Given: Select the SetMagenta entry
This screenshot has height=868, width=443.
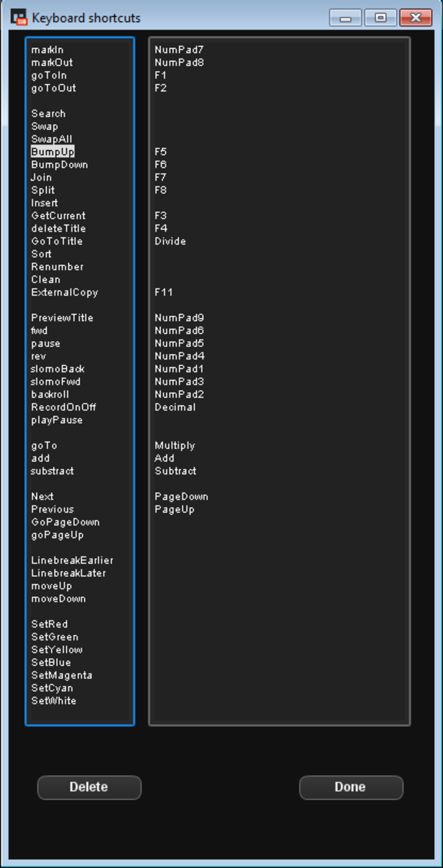Looking at the screenshot, I should coord(62,675).
